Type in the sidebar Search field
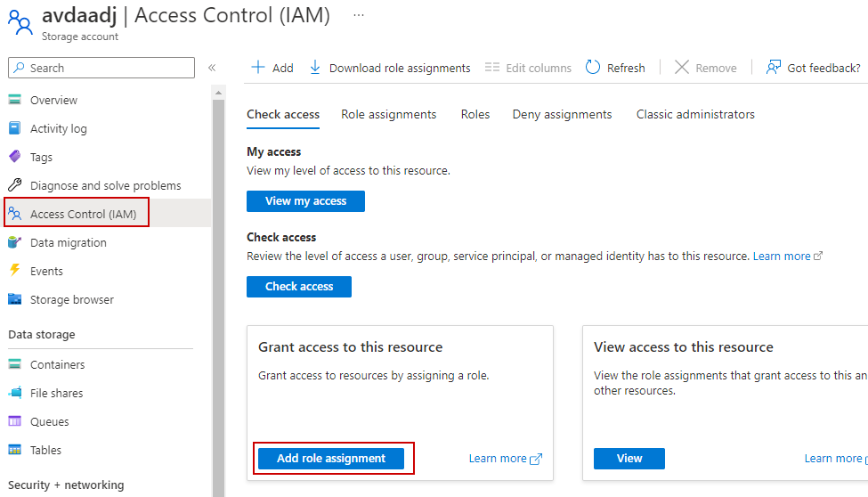868x497 pixels. [107, 68]
